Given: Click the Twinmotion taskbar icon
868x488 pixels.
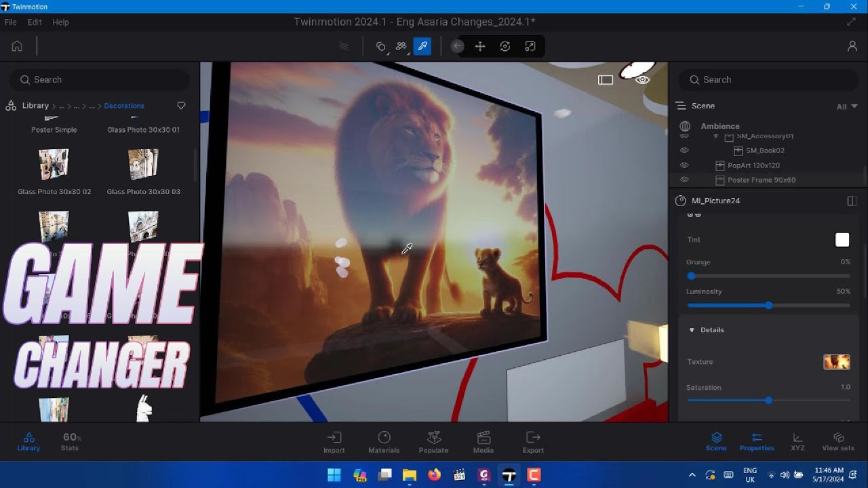Looking at the screenshot, I should pyautogui.click(x=509, y=475).
